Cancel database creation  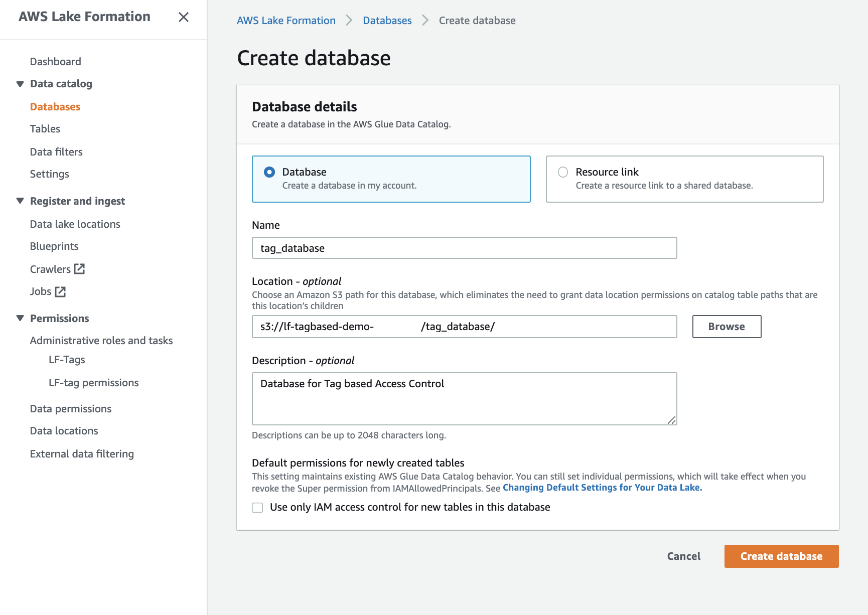point(683,556)
